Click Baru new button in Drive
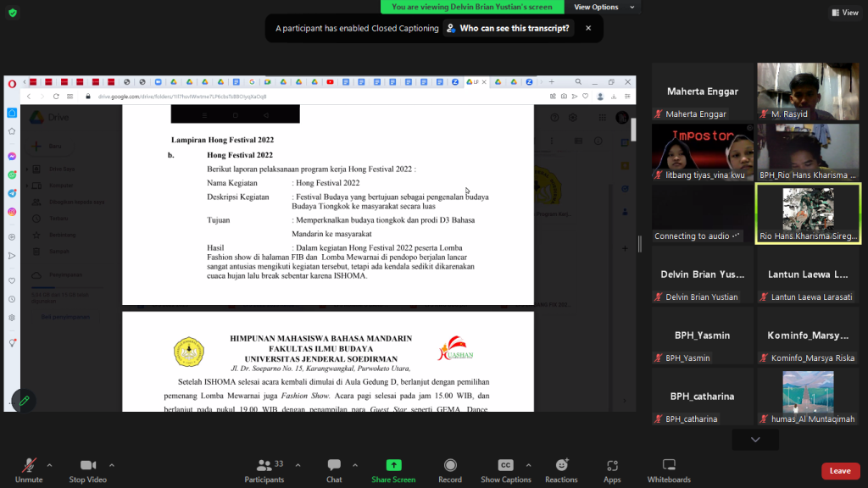This screenshot has height=488, width=868. click(47, 146)
